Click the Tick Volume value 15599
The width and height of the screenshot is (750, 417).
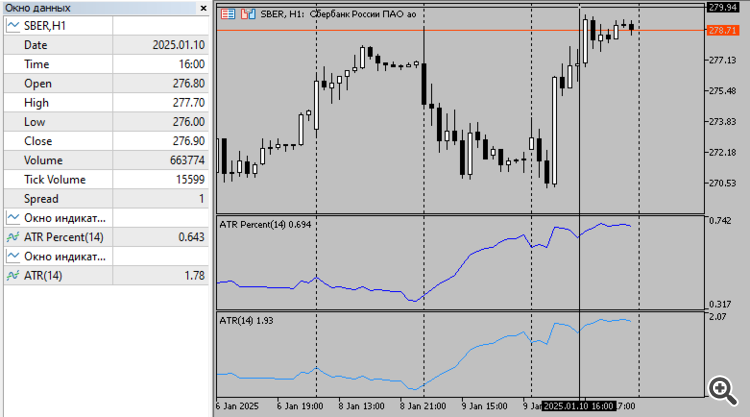coord(190,179)
